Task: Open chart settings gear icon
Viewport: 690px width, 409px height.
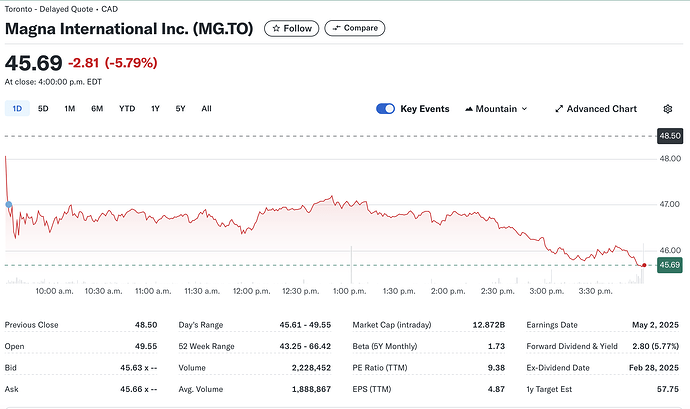Action: point(668,109)
